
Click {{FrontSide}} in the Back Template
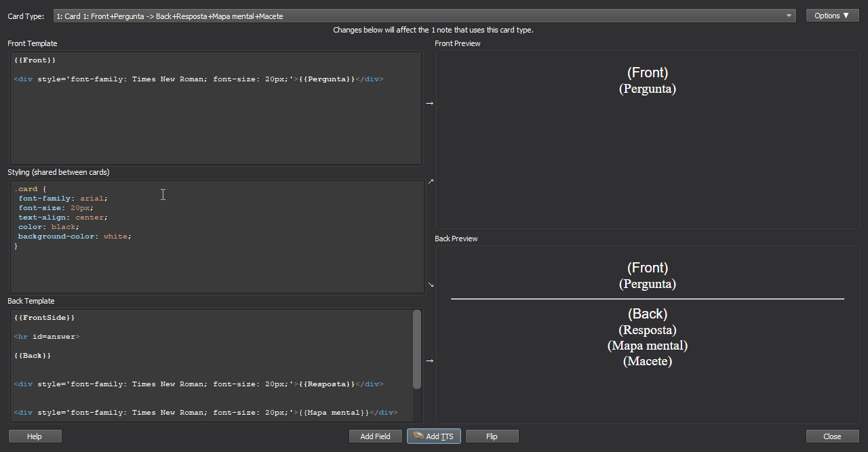44,318
